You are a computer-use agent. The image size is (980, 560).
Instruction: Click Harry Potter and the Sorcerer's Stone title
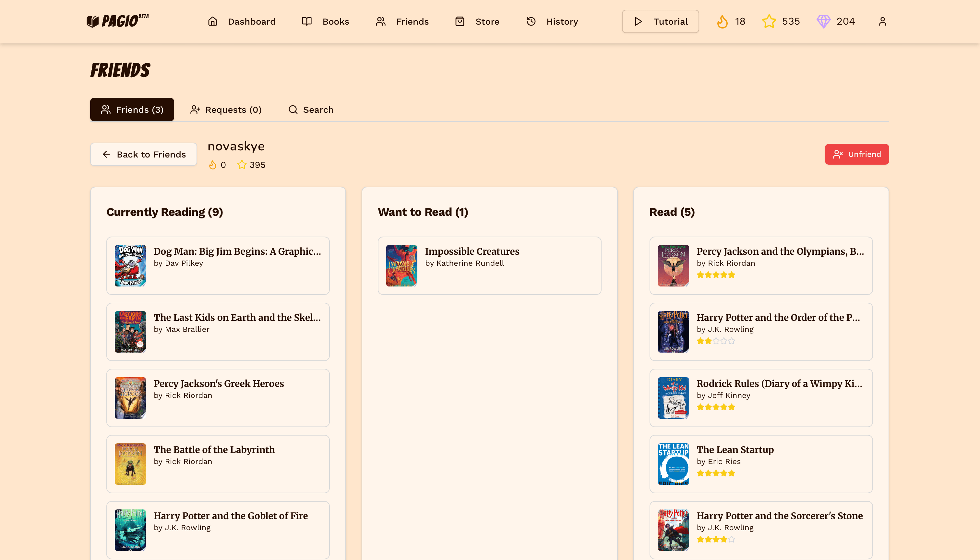[x=780, y=516]
